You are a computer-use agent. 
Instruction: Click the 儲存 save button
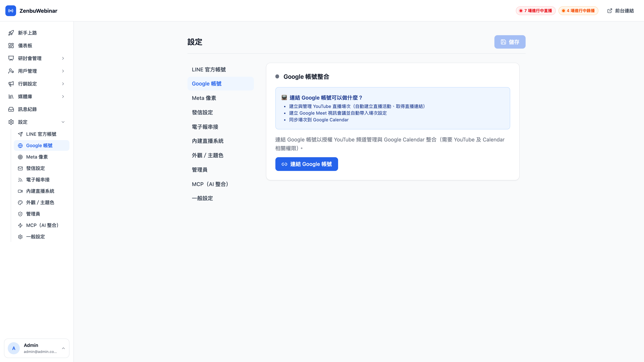(x=510, y=42)
